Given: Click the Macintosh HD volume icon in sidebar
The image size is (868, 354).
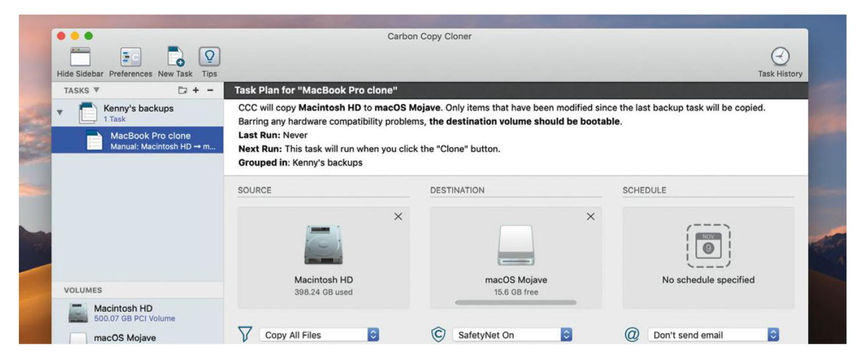Looking at the screenshot, I should point(78,312).
